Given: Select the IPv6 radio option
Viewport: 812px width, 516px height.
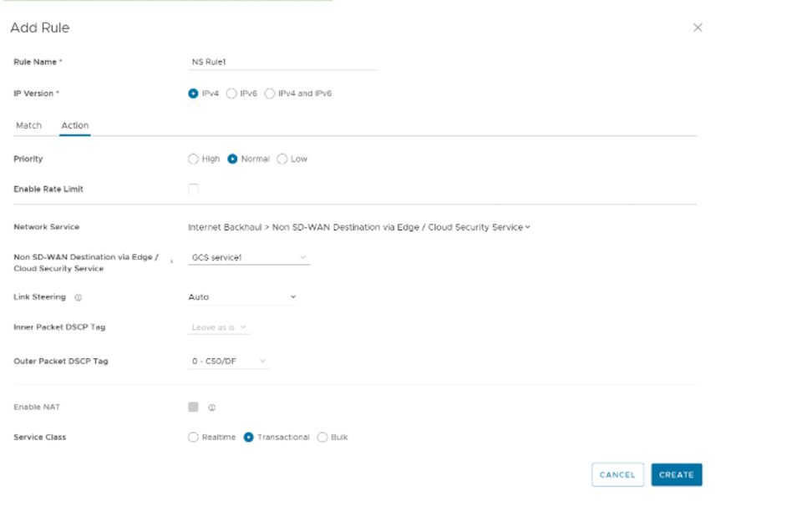Looking at the screenshot, I should click(x=231, y=94).
